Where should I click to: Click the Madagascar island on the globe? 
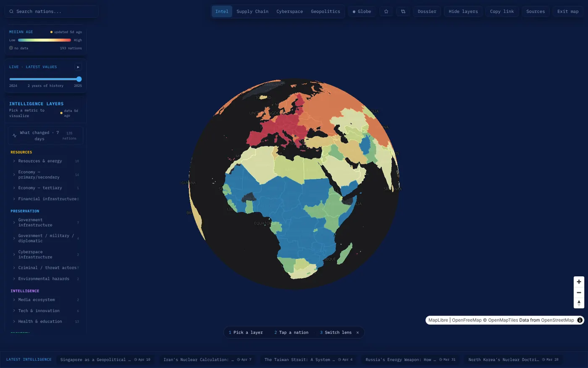pos(345,254)
